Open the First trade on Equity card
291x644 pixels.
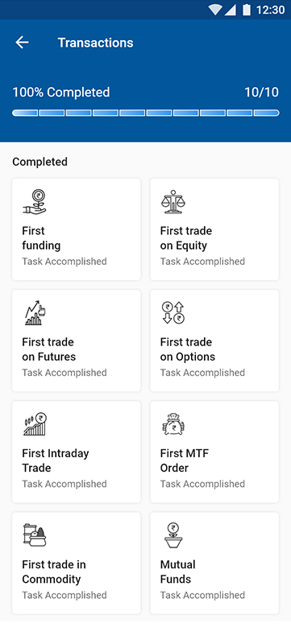214,229
